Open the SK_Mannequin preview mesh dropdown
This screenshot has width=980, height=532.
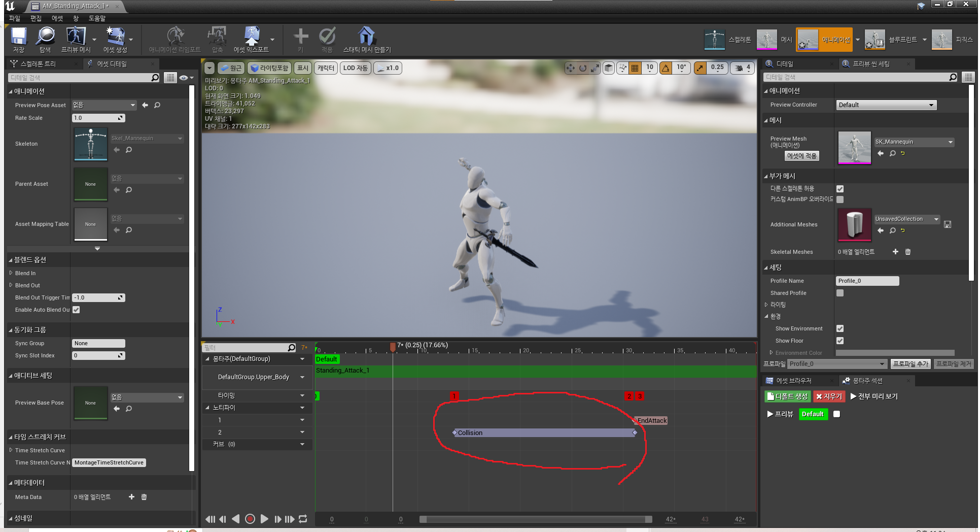(x=914, y=142)
